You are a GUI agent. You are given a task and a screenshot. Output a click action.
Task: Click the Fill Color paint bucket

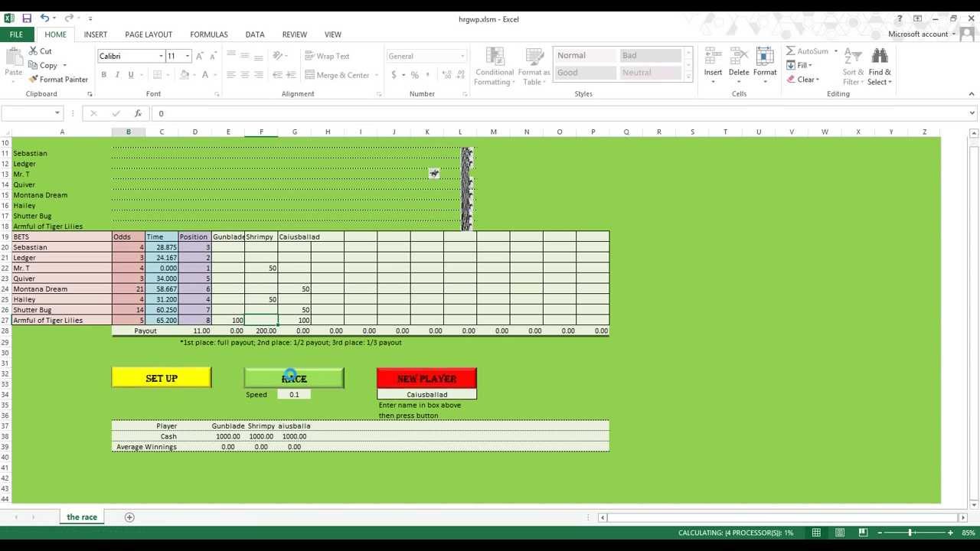click(184, 75)
